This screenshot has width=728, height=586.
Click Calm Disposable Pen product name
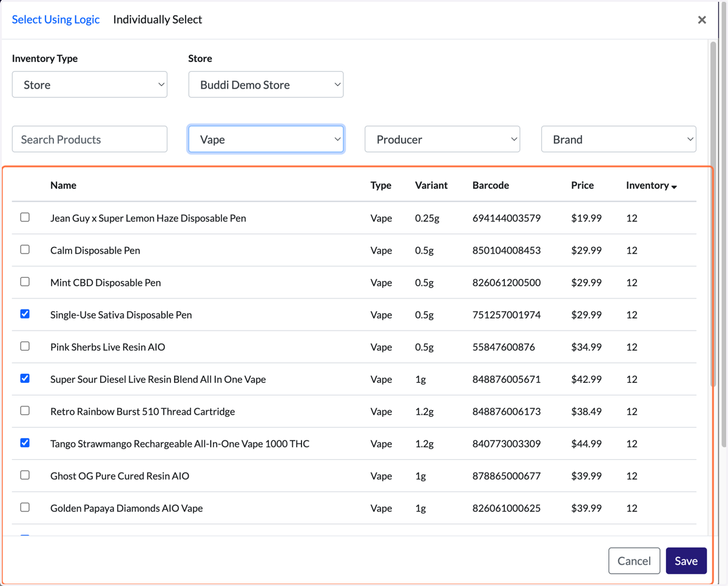(x=95, y=251)
